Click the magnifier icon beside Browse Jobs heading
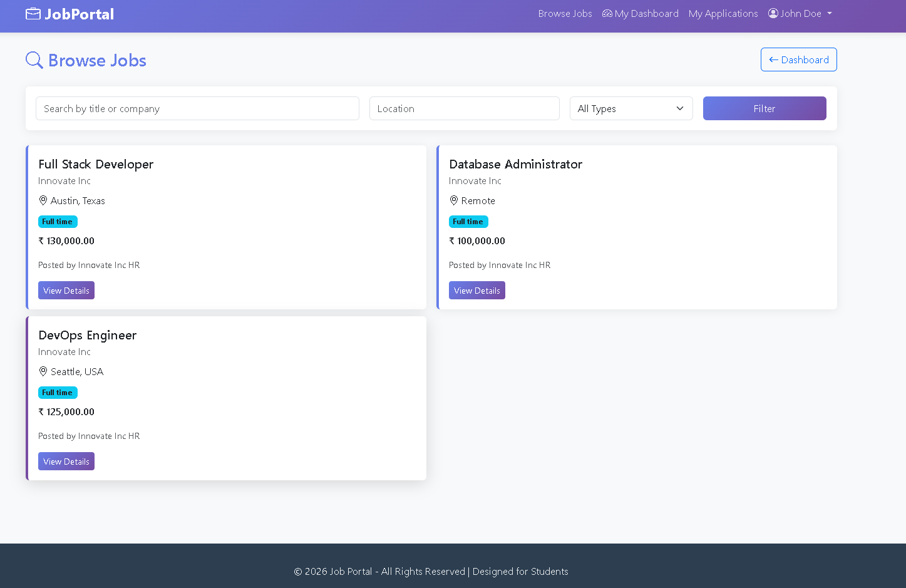This screenshot has width=906, height=588. coord(34,60)
